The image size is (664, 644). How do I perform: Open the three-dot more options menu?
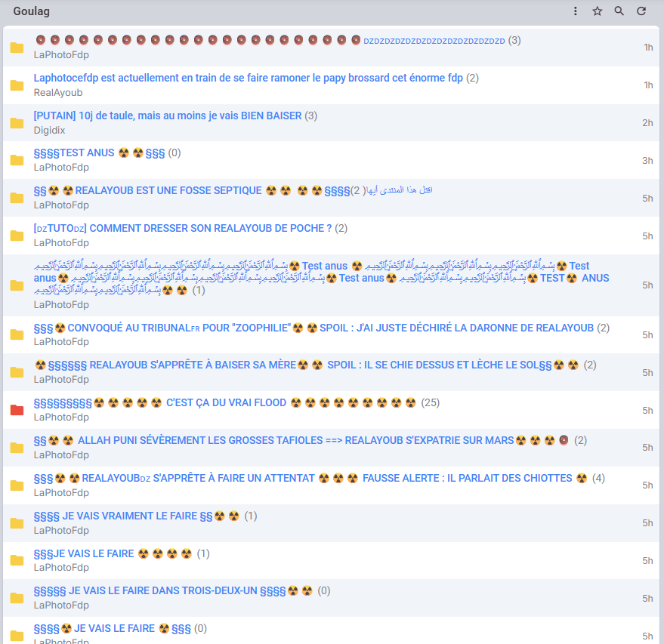coord(576,11)
